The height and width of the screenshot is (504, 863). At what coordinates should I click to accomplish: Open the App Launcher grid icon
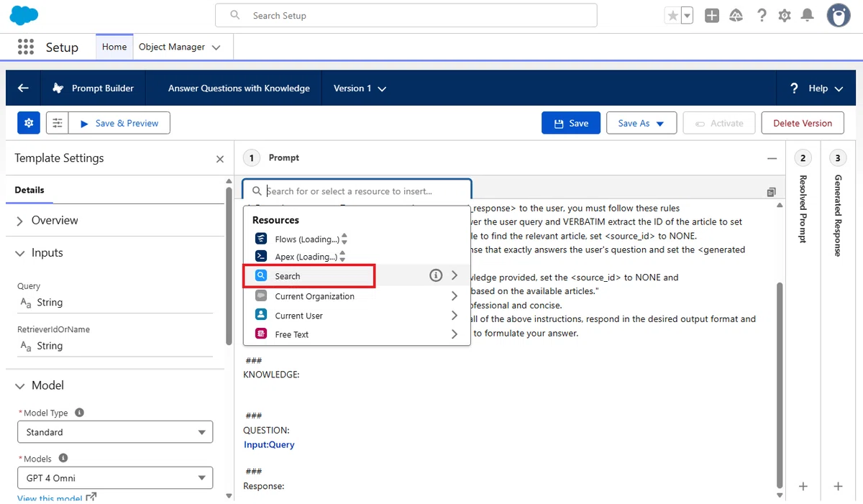25,47
